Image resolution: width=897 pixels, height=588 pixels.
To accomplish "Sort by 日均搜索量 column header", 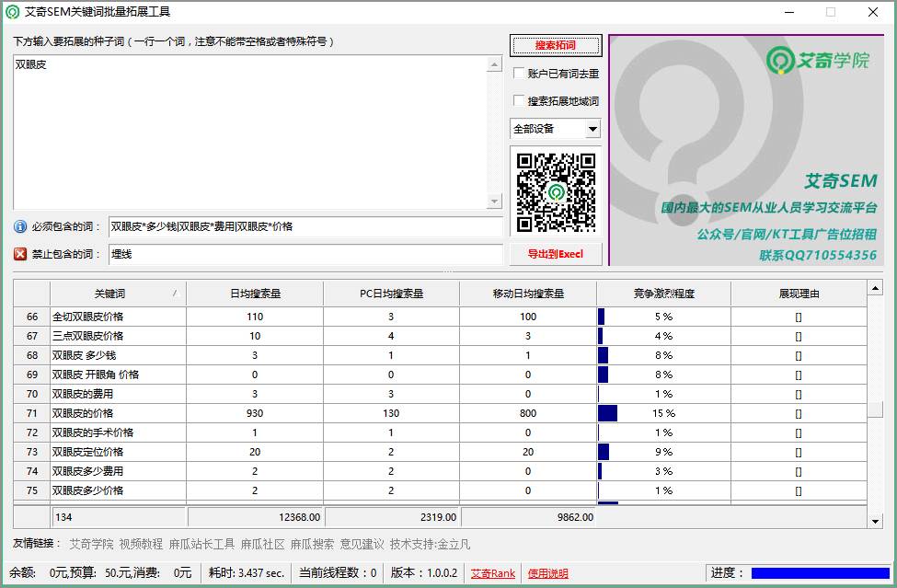I will 255,294.
